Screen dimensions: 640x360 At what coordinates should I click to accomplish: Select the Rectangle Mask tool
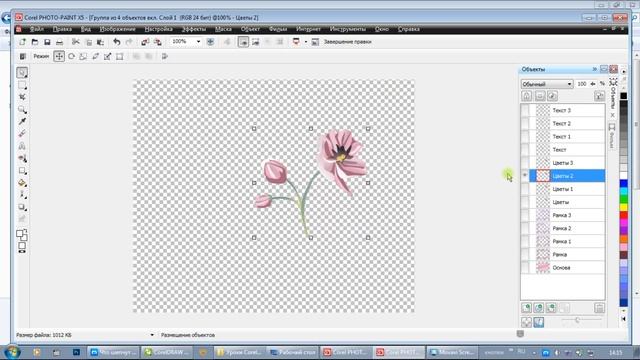coord(22,85)
